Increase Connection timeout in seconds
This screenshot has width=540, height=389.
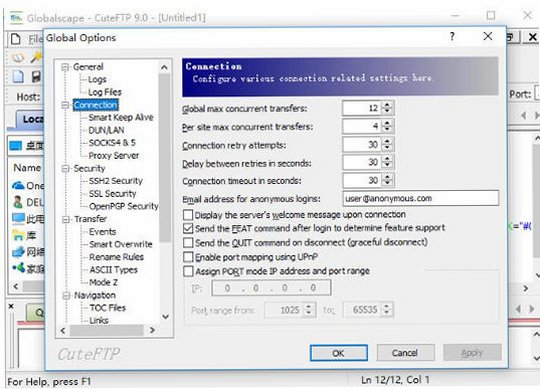387,177
